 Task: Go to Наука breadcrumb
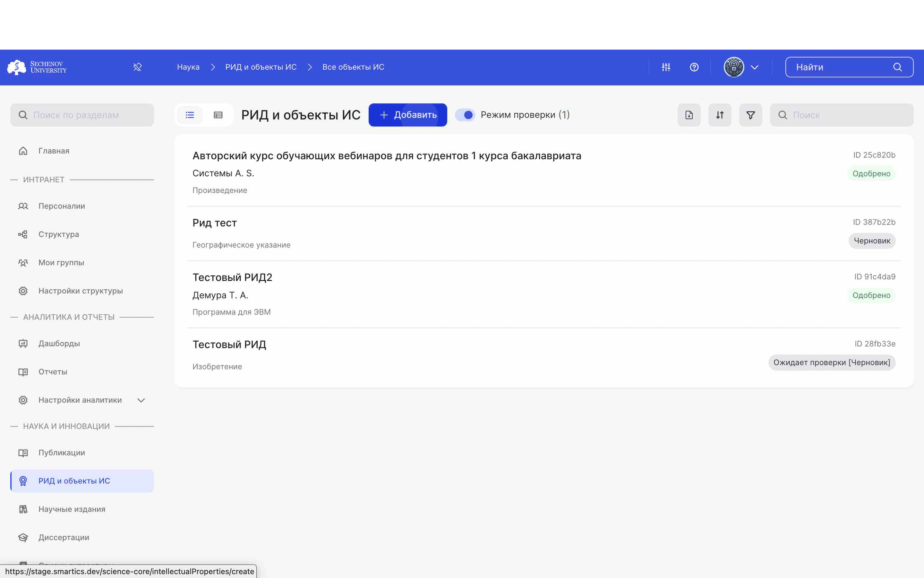pos(188,67)
